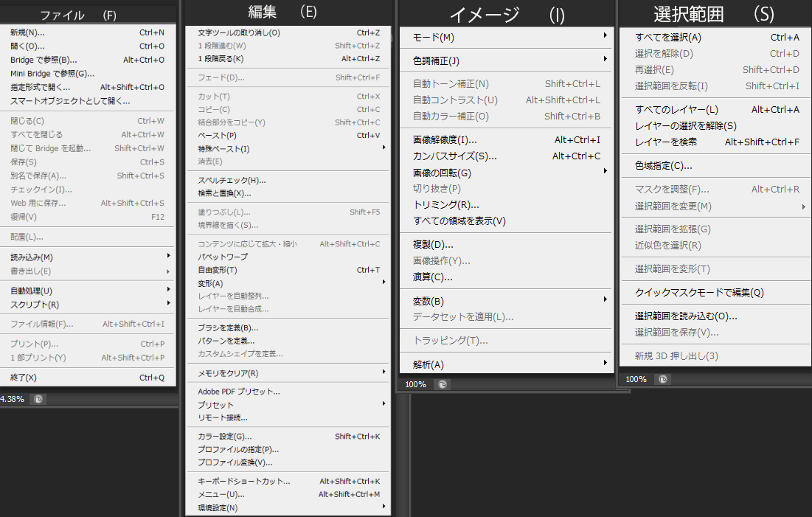
Task: Expand the メモリをクリア(R) submenu
Action: [x=288, y=373]
